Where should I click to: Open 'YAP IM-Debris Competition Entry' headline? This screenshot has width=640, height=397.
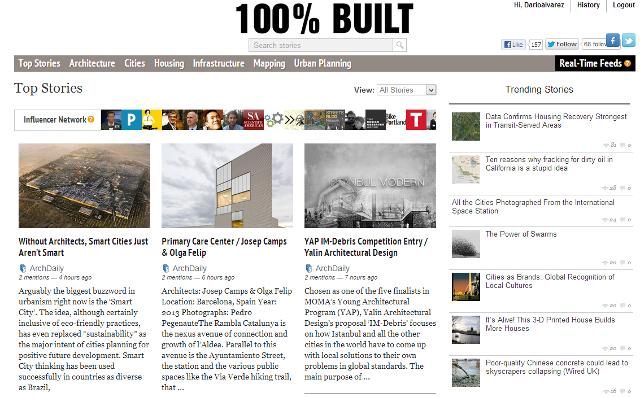(x=366, y=247)
